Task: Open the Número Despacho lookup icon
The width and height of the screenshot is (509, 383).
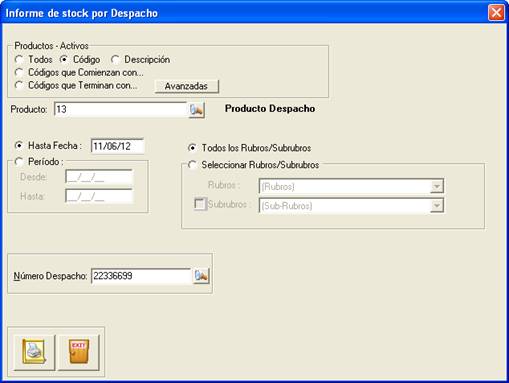Action: click(x=201, y=276)
